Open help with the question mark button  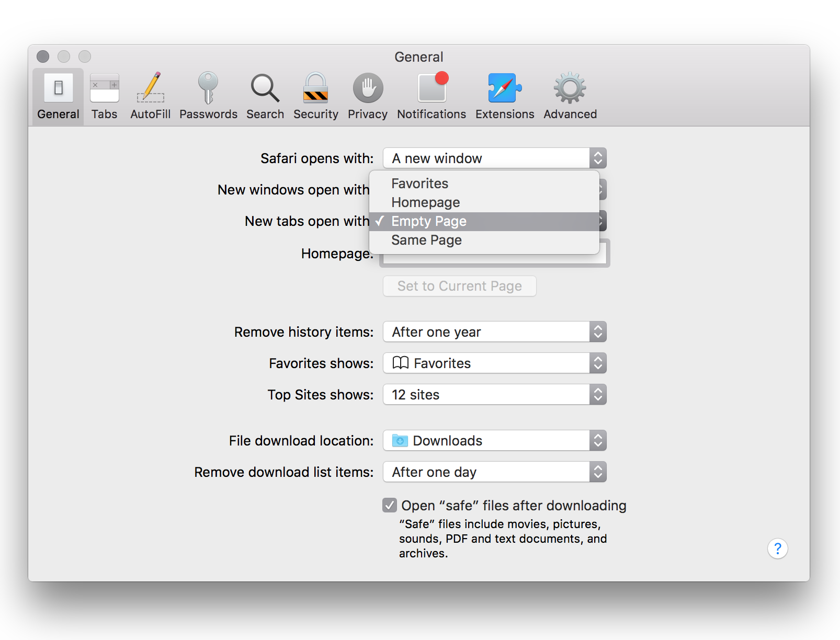(x=778, y=548)
